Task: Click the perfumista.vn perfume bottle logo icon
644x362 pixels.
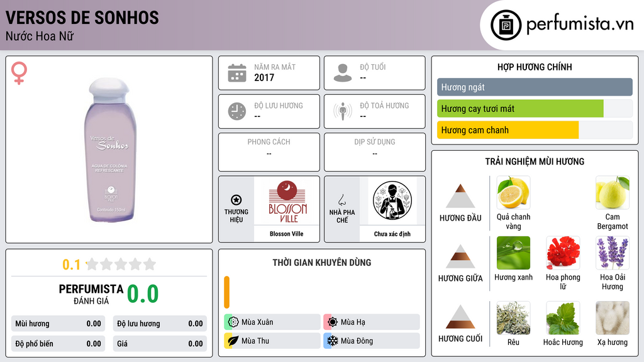Action: 506,25
